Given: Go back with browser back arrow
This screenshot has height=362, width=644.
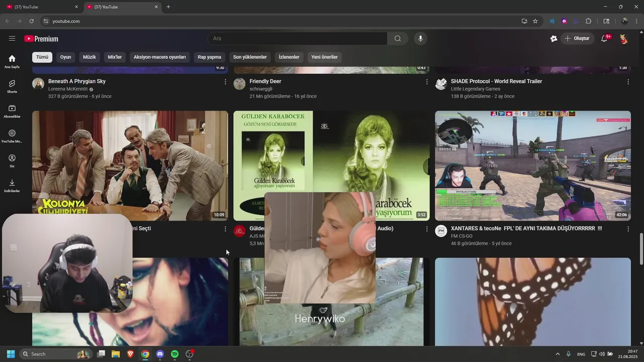Looking at the screenshot, I should pyautogui.click(x=7, y=21).
